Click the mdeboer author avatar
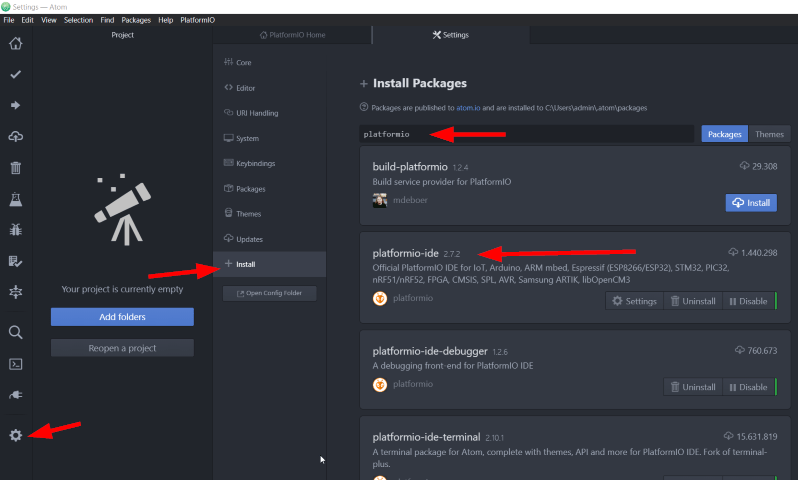798x480 pixels. pyautogui.click(x=380, y=201)
